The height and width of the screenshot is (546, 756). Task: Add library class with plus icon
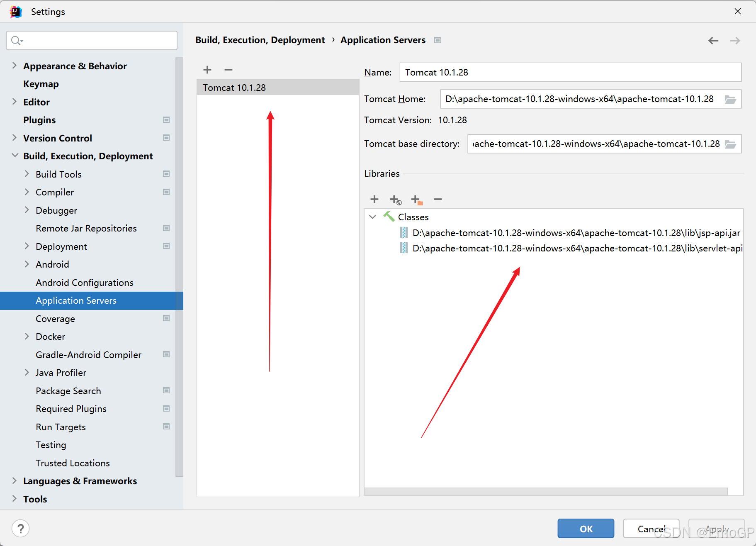(374, 199)
